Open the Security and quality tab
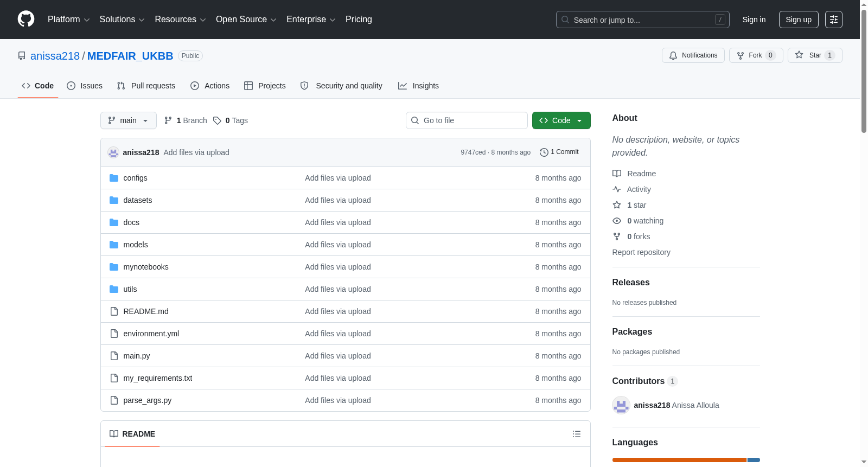The image size is (868, 467). [x=341, y=86]
